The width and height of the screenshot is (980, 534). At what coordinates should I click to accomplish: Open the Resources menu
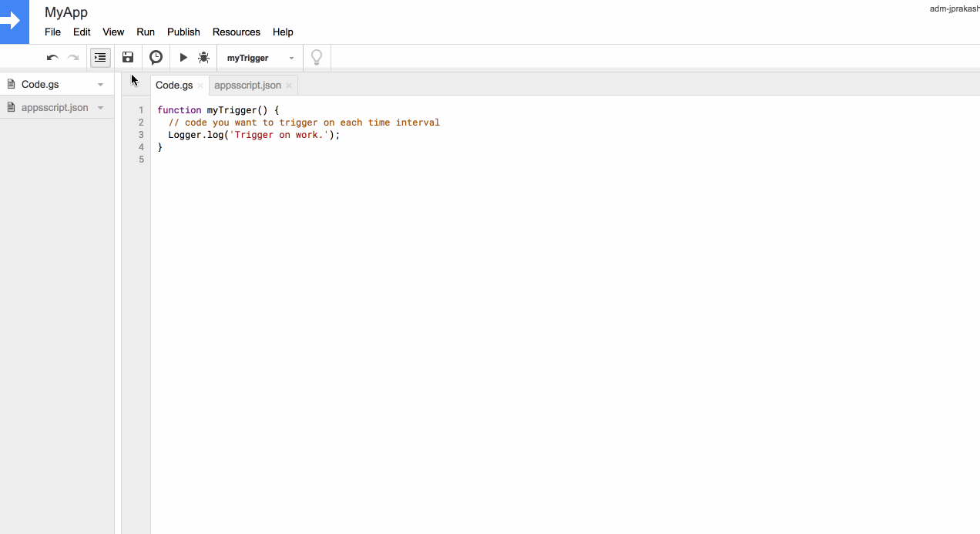[x=236, y=32]
